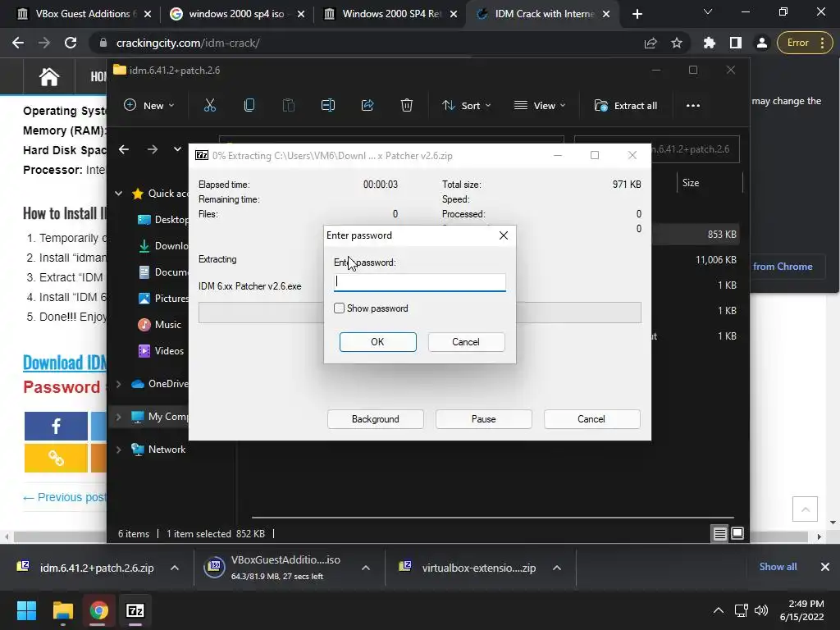Toggle Chrome side panel icon
The width and height of the screenshot is (840, 630).
[x=736, y=43]
